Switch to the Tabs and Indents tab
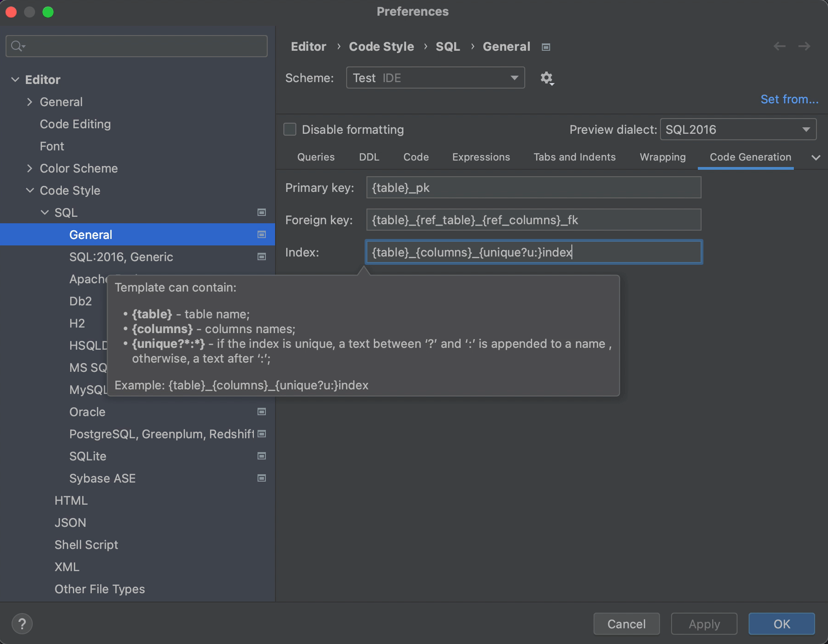Screen dimensions: 828x644 click(x=574, y=157)
